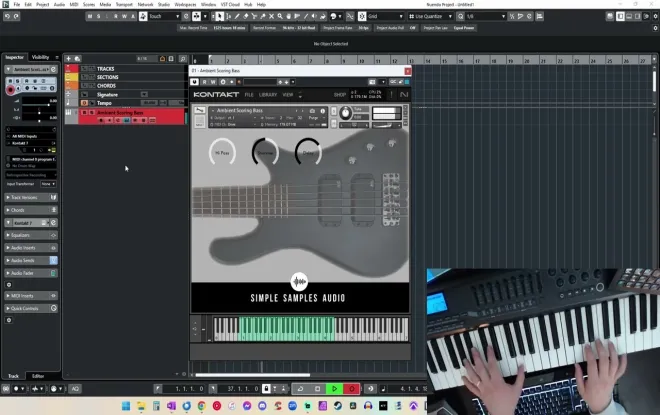Select the Glue tool
660x415 pixels.
263,16
